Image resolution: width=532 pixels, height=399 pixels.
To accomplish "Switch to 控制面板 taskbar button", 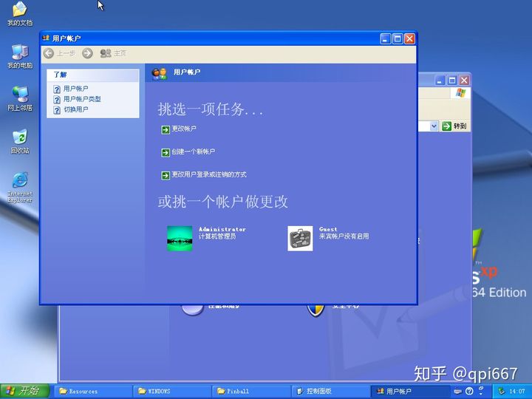I will [x=330, y=391].
